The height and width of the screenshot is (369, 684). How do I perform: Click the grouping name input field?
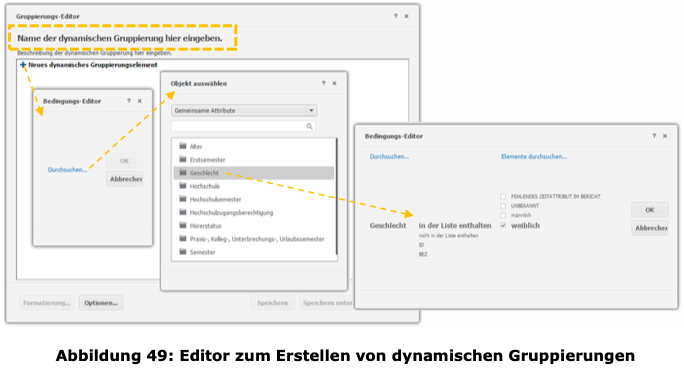pyautogui.click(x=123, y=38)
